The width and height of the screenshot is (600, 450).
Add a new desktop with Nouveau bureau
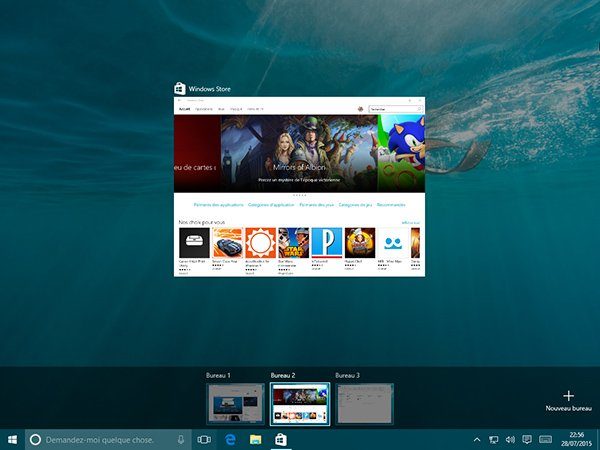(568, 401)
